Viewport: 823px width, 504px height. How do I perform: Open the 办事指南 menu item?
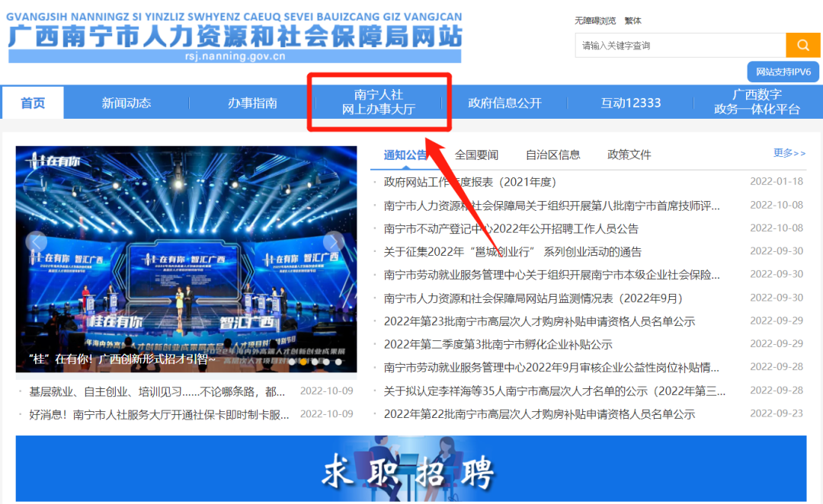coord(252,103)
